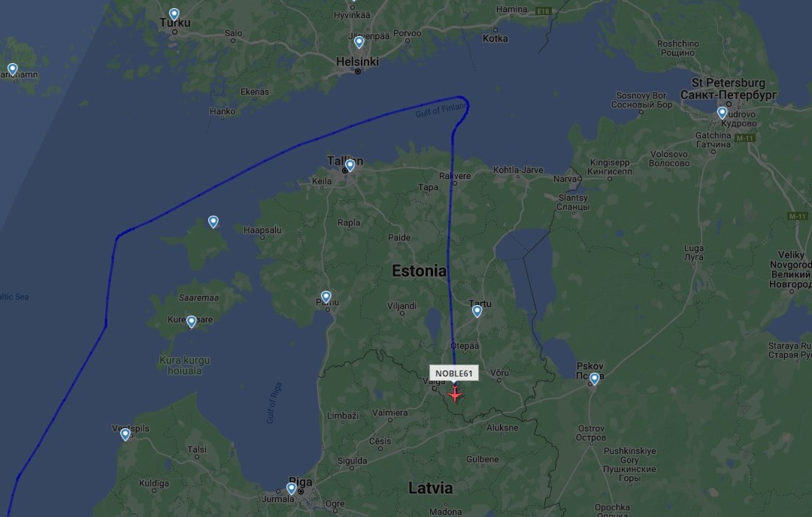Click the Pskov airport marker
Image resolution: width=812 pixels, height=517 pixels.
tap(595, 378)
